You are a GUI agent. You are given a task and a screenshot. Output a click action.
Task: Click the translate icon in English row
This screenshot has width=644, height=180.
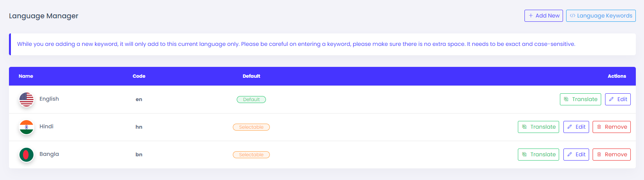click(x=567, y=99)
